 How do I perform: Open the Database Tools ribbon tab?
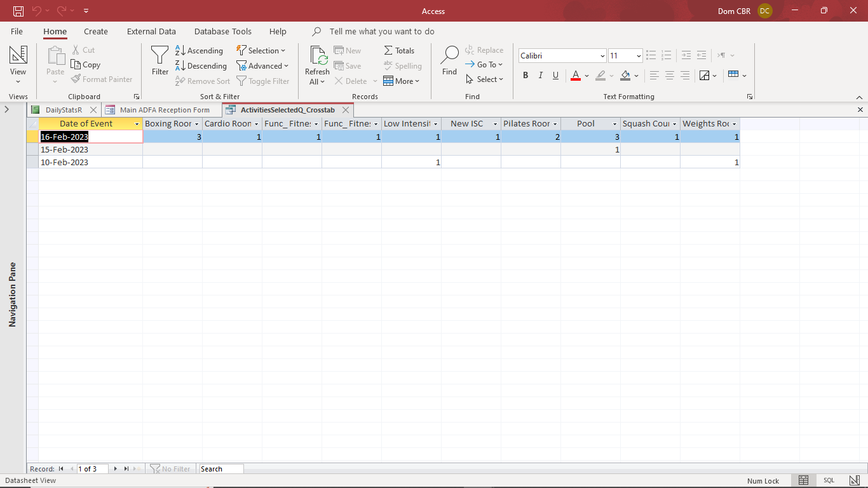[222, 31]
